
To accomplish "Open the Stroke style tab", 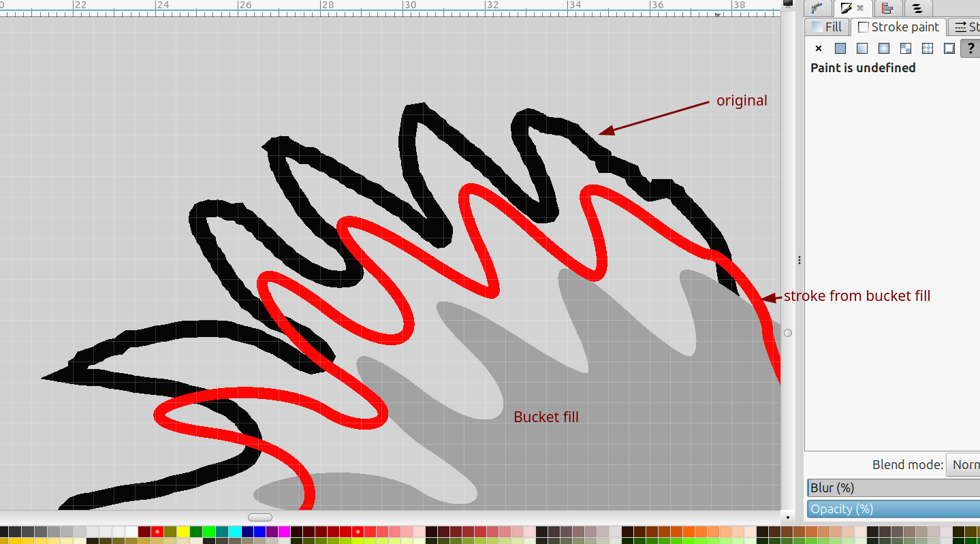I will click(x=966, y=27).
